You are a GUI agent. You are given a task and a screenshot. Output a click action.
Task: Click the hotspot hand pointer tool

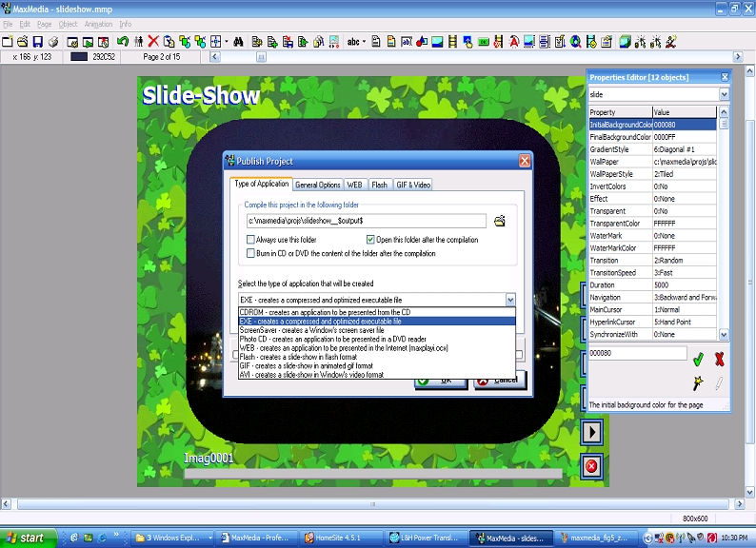pyautogui.click(x=468, y=42)
